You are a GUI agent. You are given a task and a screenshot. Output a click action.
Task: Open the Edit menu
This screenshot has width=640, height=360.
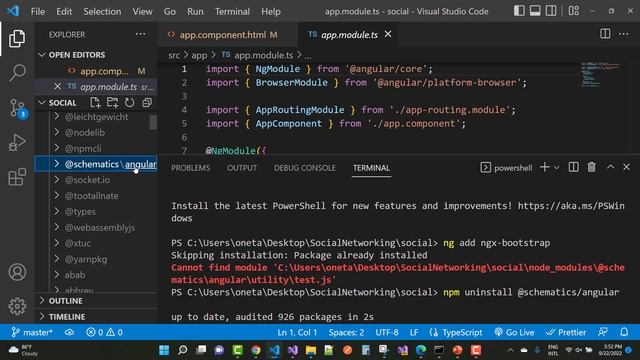[x=64, y=11]
